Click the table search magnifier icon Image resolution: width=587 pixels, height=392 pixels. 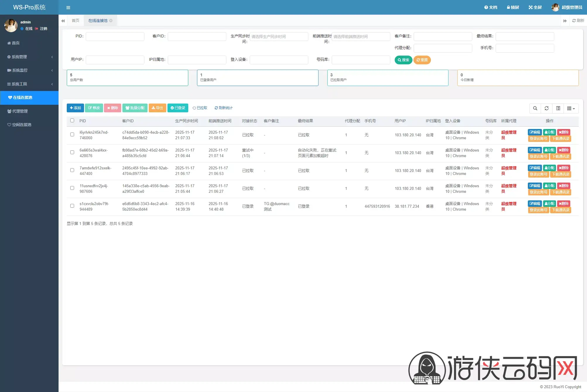[x=535, y=109]
